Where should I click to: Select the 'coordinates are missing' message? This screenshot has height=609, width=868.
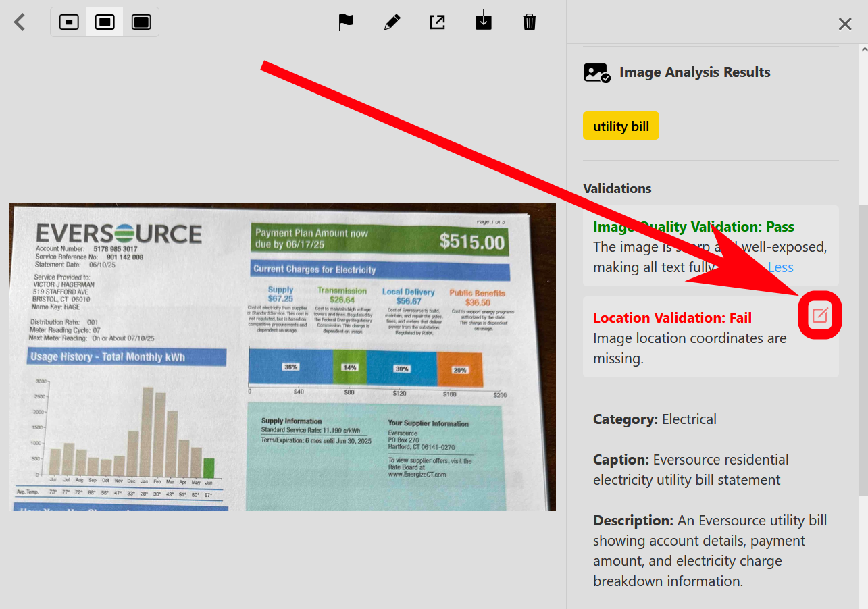coord(690,348)
